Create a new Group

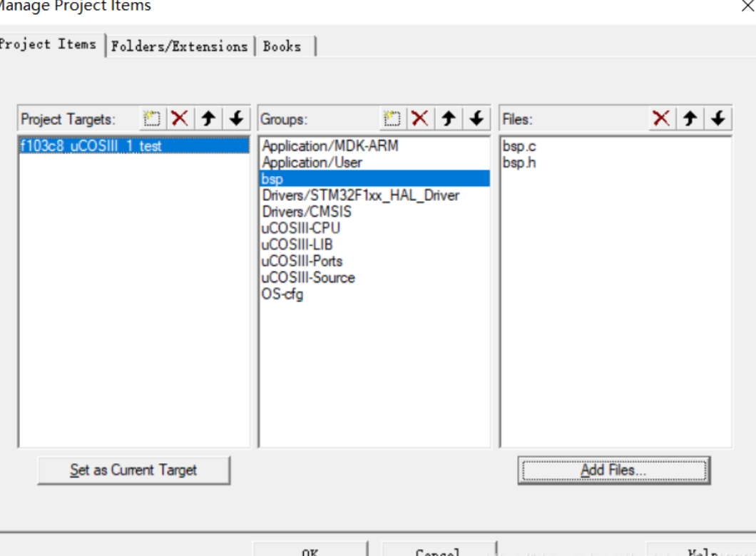392,118
